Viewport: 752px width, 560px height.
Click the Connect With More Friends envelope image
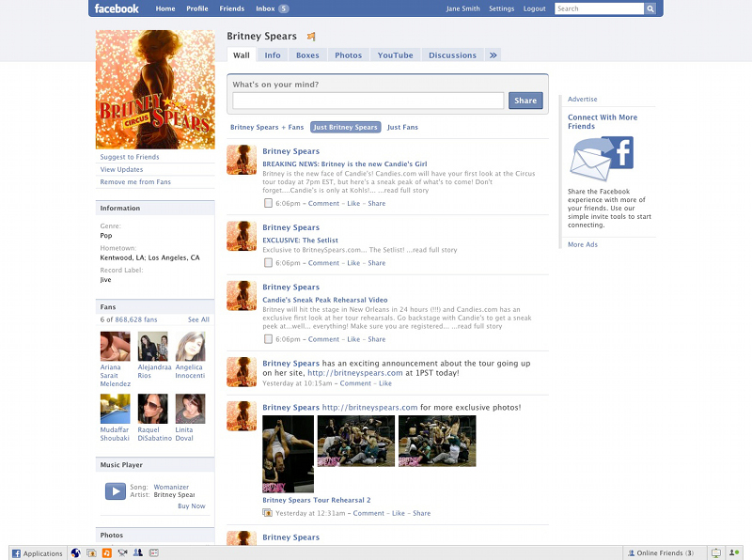(x=602, y=158)
